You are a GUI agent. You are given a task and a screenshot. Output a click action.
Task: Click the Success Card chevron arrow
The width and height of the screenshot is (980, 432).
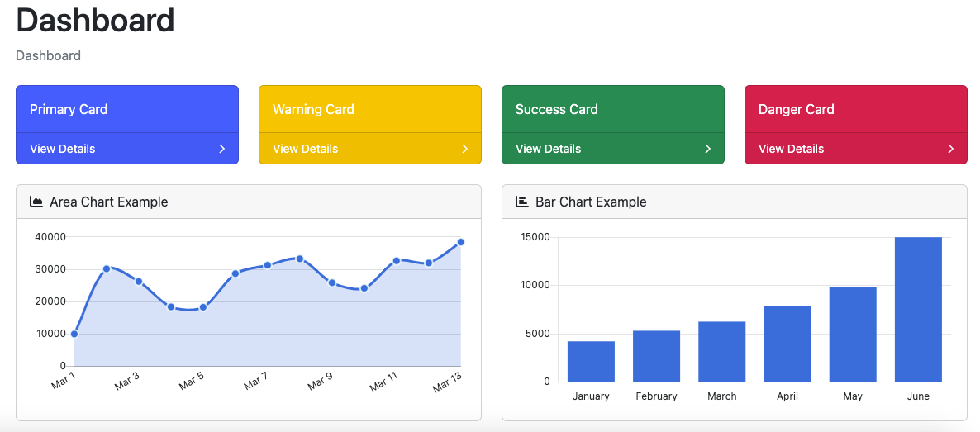click(707, 149)
